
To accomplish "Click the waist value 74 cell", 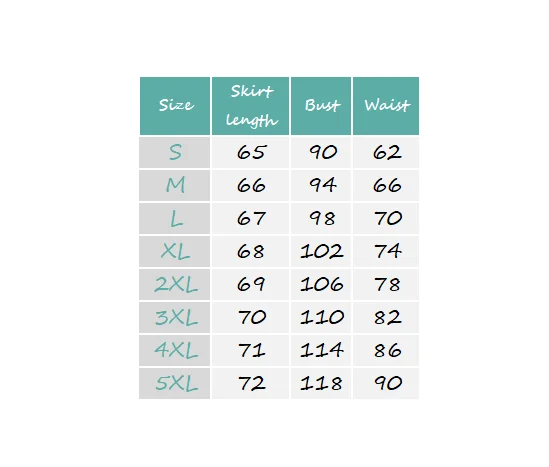I will point(386,251).
